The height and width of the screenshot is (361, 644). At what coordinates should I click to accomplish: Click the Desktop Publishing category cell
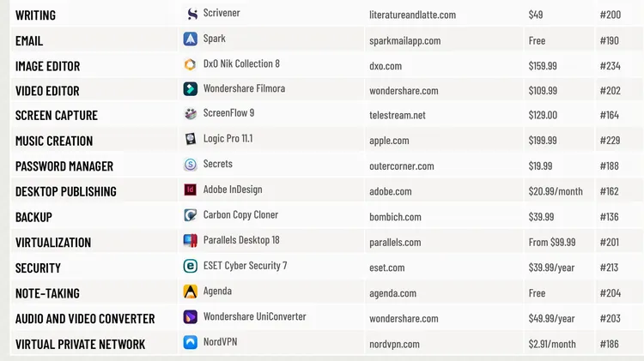(65, 191)
